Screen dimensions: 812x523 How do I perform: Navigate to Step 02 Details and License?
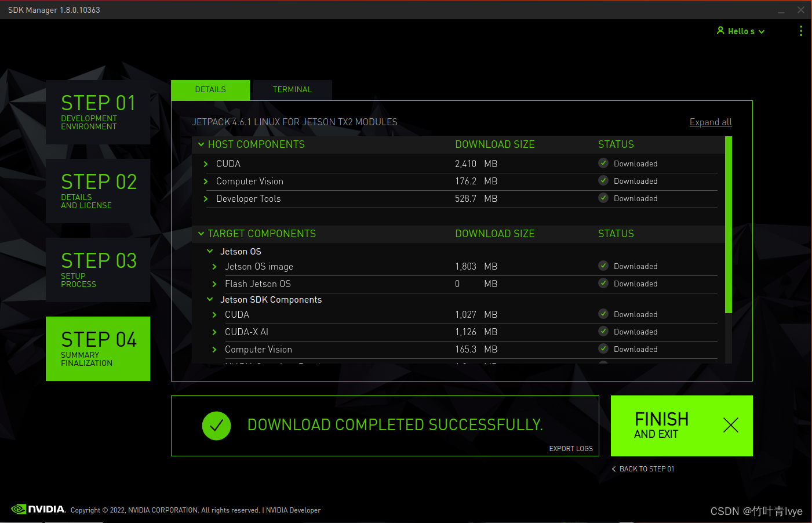point(97,191)
